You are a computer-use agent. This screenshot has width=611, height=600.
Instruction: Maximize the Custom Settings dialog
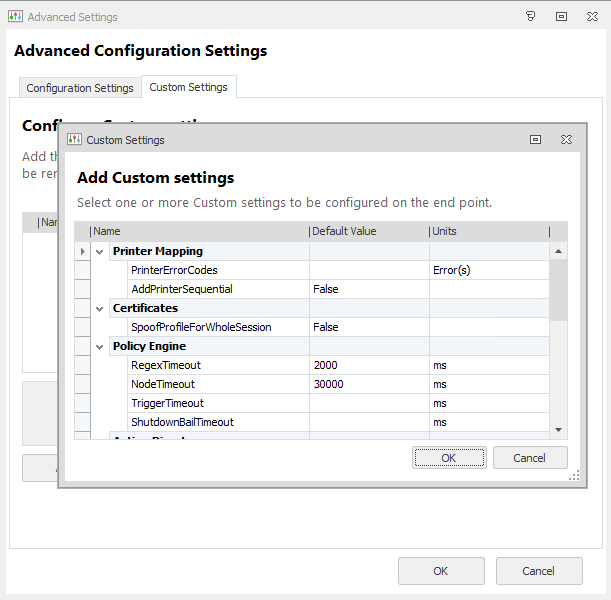[536, 140]
